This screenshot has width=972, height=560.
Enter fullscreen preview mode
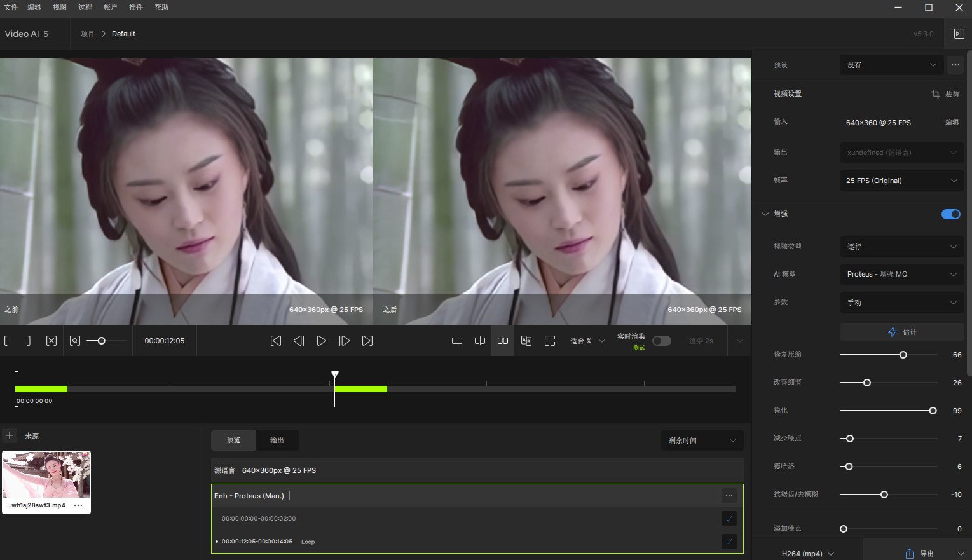tap(550, 341)
